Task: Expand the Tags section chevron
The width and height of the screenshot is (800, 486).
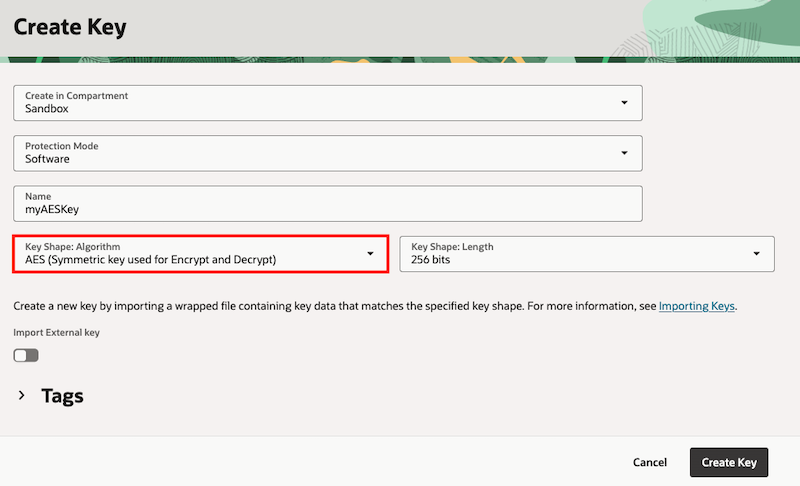Action: (21, 396)
